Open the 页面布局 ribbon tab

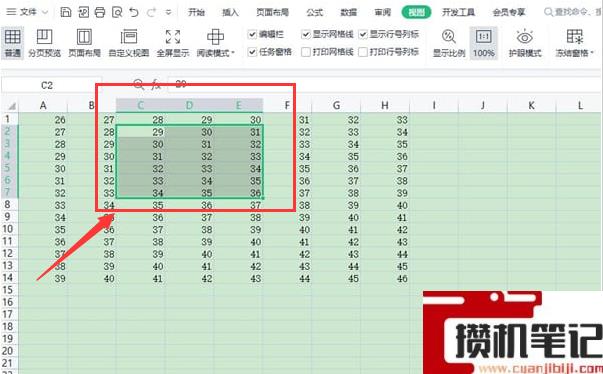pyautogui.click(x=272, y=12)
